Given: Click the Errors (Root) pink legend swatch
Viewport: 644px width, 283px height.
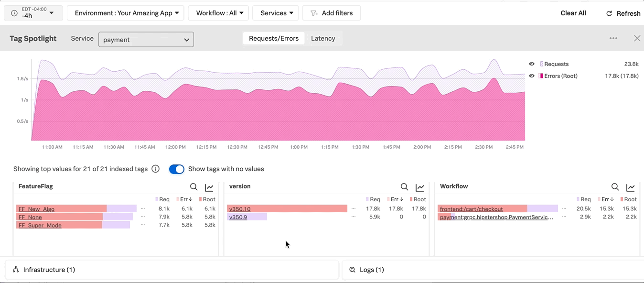Looking at the screenshot, I should click(541, 76).
